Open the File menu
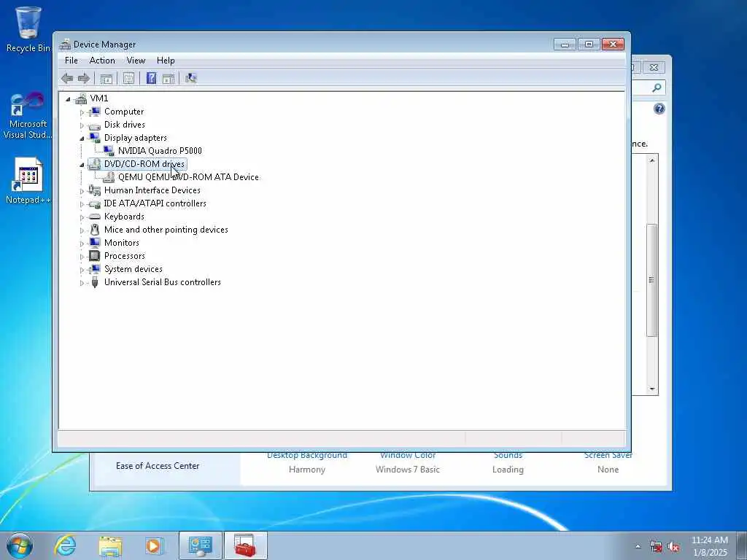This screenshot has width=747, height=560. pyautogui.click(x=71, y=61)
